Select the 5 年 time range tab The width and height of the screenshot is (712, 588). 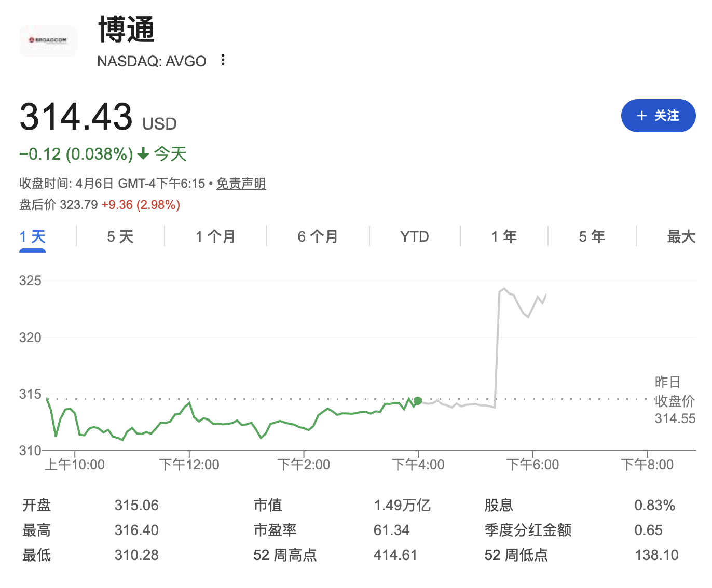point(592,237)
